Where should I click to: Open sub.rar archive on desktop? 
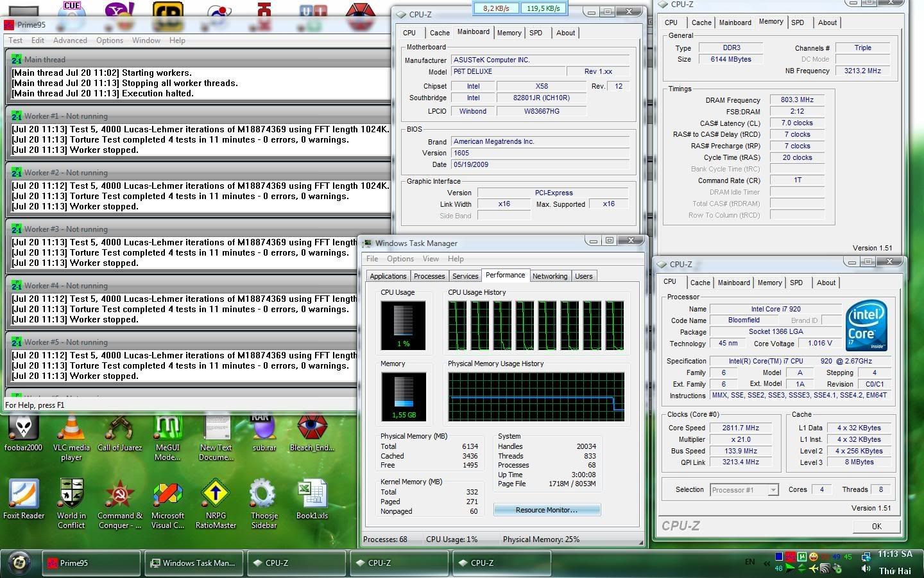coord(264,432)
